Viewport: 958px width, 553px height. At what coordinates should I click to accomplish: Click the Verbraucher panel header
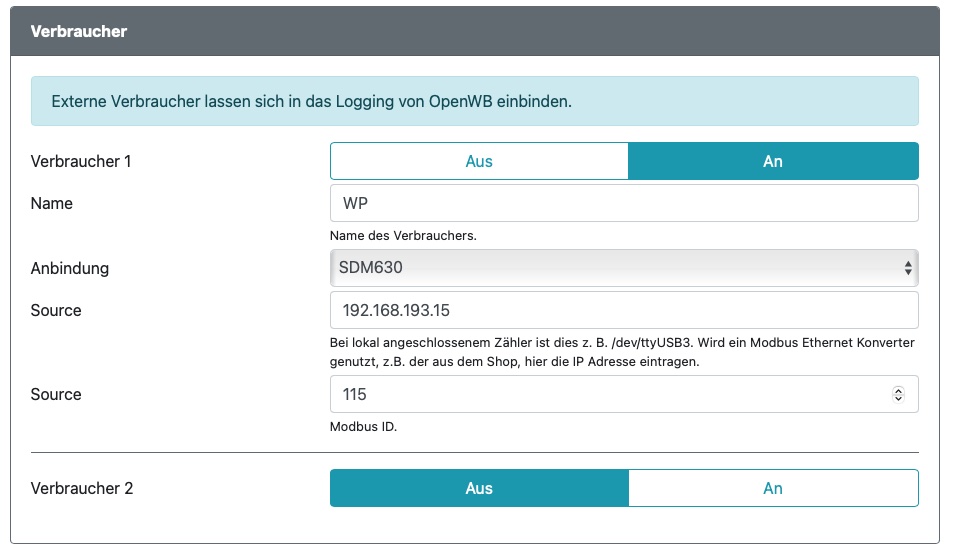pyautogui.click(x=474, y=31)
